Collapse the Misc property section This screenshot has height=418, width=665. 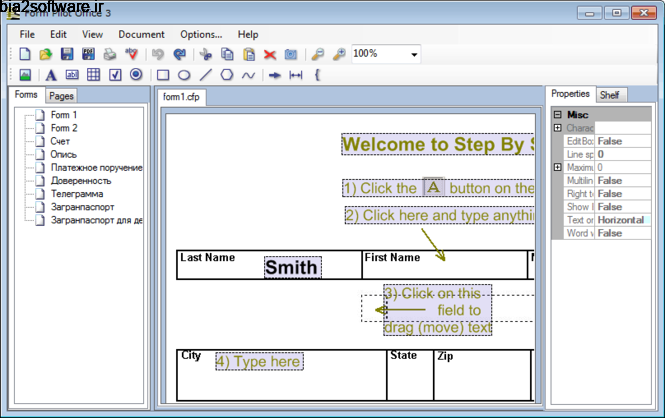pos(557,115)
